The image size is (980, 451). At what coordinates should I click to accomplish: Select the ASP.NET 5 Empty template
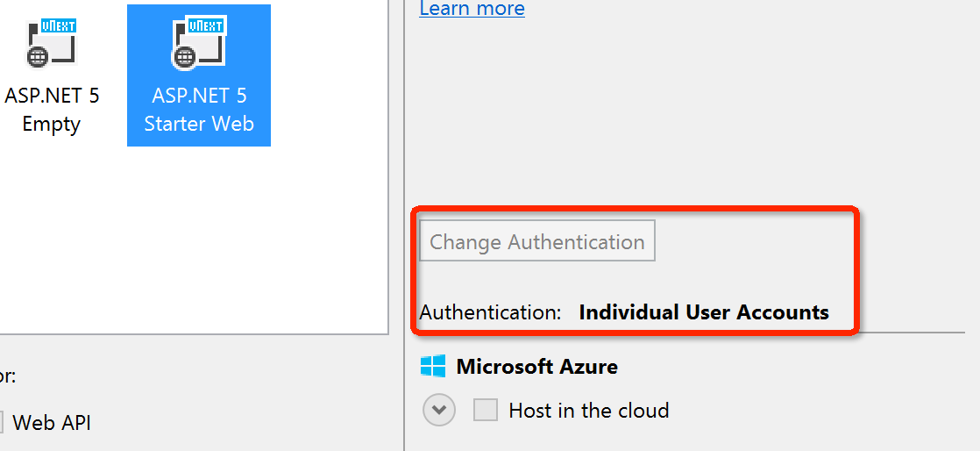coord(51,75)
